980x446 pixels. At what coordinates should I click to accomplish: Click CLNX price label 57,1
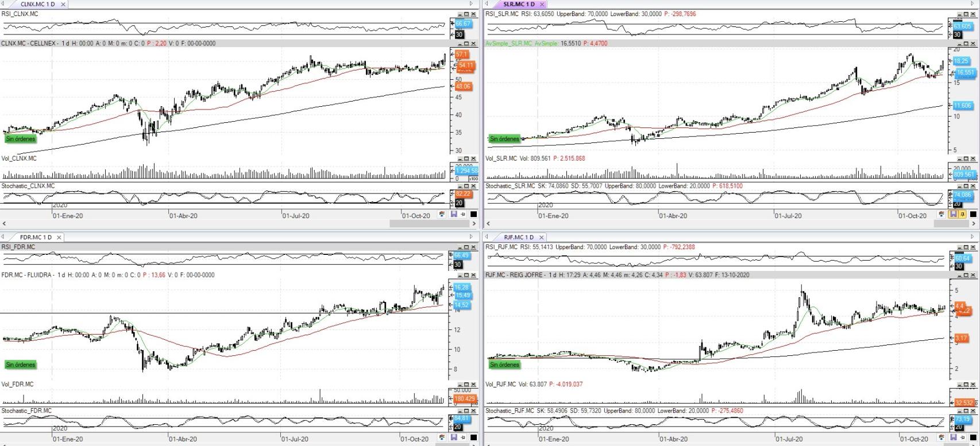coord(461,55)
